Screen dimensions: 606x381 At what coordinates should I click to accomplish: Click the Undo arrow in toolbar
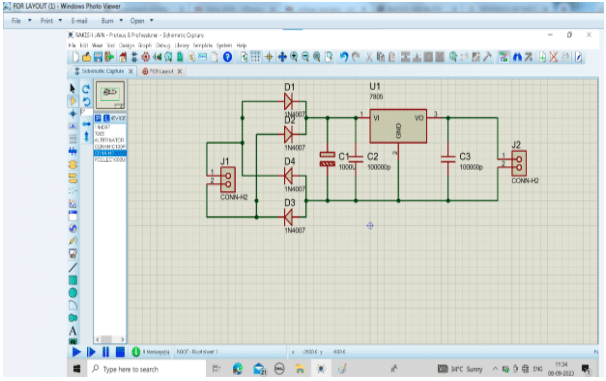(344, 57)
